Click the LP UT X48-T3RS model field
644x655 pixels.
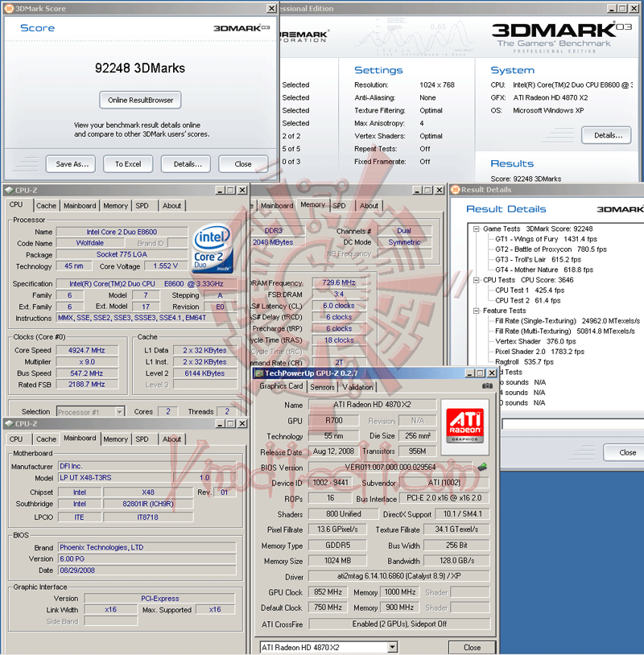point(115,478)
